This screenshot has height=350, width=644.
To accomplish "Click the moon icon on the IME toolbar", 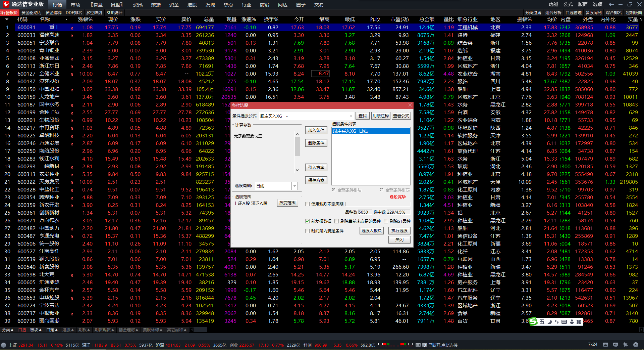I will [549, 322].
